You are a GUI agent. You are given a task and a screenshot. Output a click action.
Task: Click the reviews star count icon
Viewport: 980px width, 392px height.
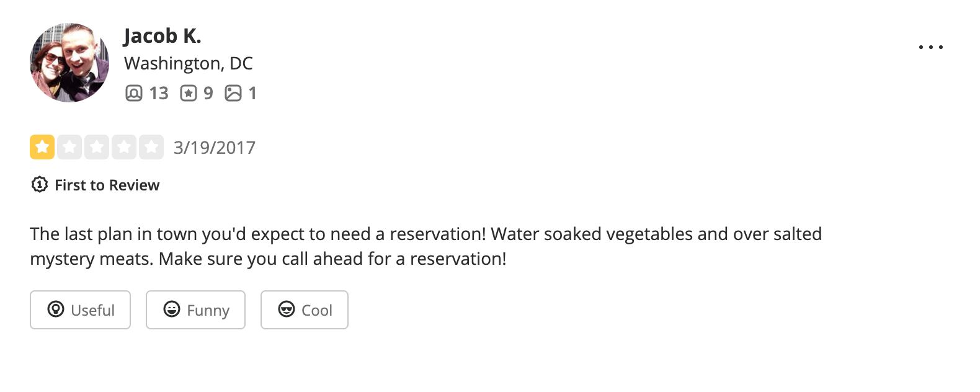tap(189, 93)
